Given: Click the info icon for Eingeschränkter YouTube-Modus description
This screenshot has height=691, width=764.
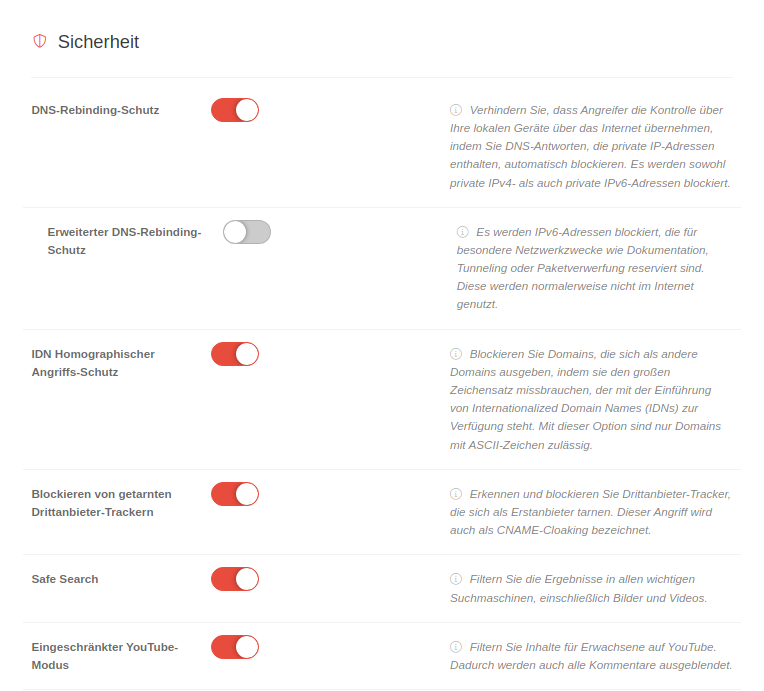Looking at the screenshot, I should (x=456, y=647).
